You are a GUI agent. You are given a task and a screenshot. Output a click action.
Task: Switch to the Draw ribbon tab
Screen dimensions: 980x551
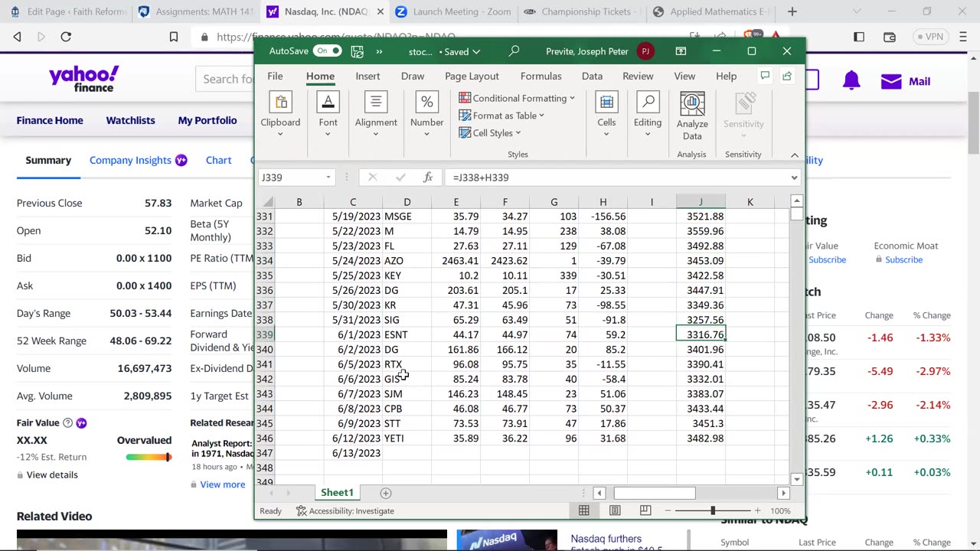pos(413,76)
